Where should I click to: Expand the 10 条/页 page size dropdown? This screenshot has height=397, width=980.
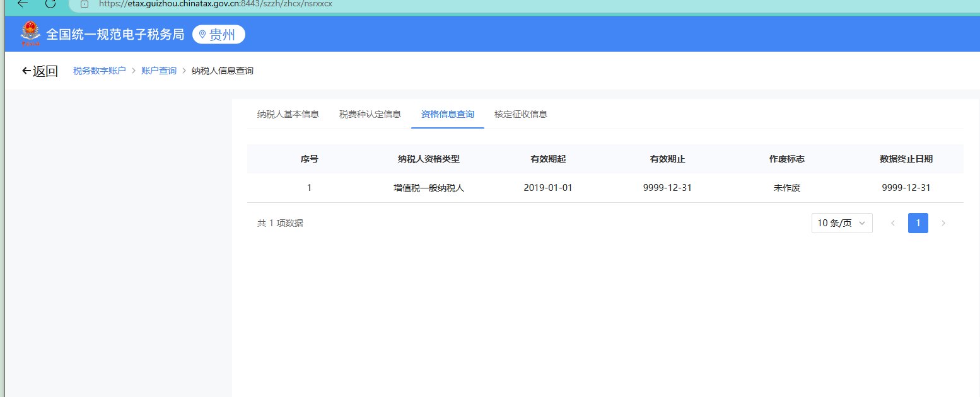click(x=841, y=223)
